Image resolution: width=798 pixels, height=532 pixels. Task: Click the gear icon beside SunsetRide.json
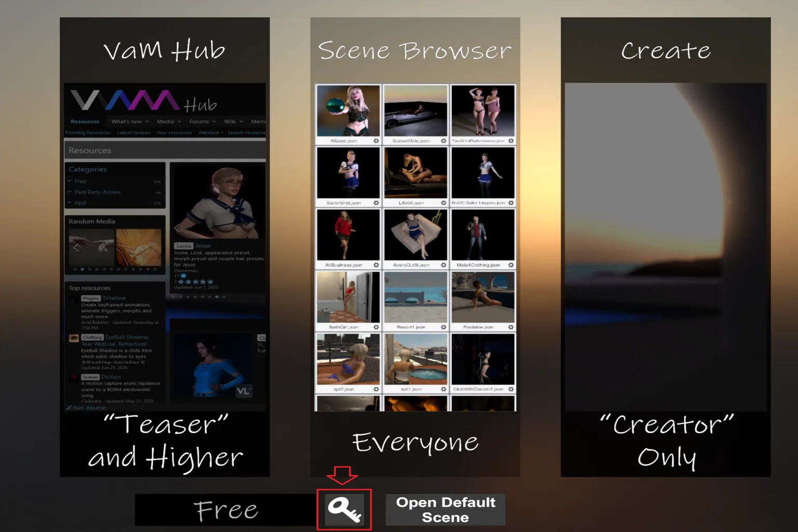(444, 141)
